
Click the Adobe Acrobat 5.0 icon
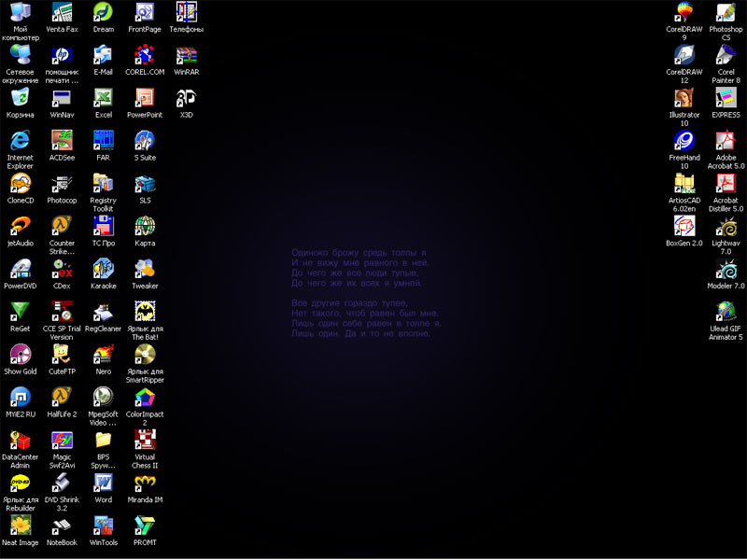tap(726, 141)
